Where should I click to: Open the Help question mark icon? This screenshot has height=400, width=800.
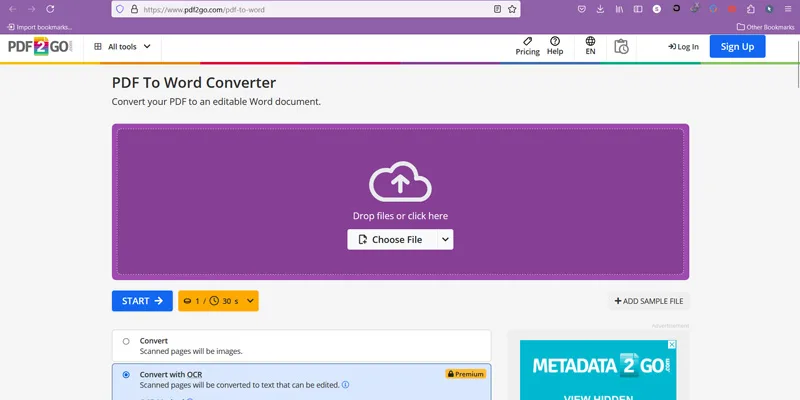tap(555, 41)
